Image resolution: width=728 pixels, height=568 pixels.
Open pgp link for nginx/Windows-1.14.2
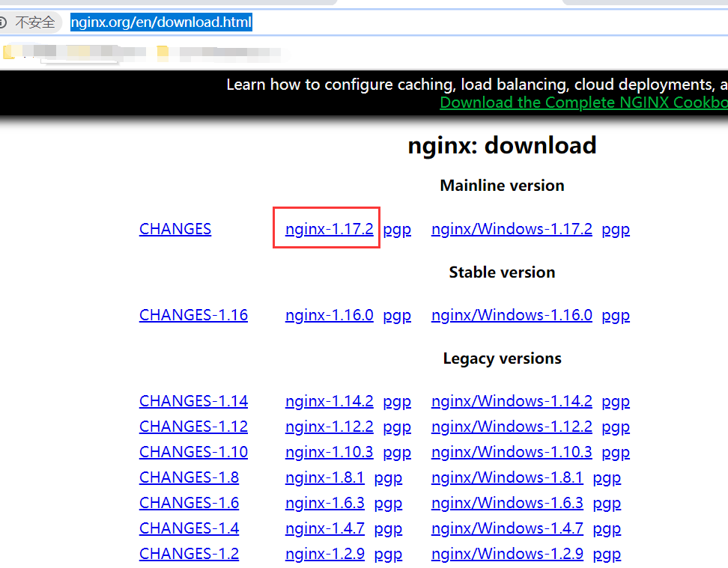click(616, 403)
